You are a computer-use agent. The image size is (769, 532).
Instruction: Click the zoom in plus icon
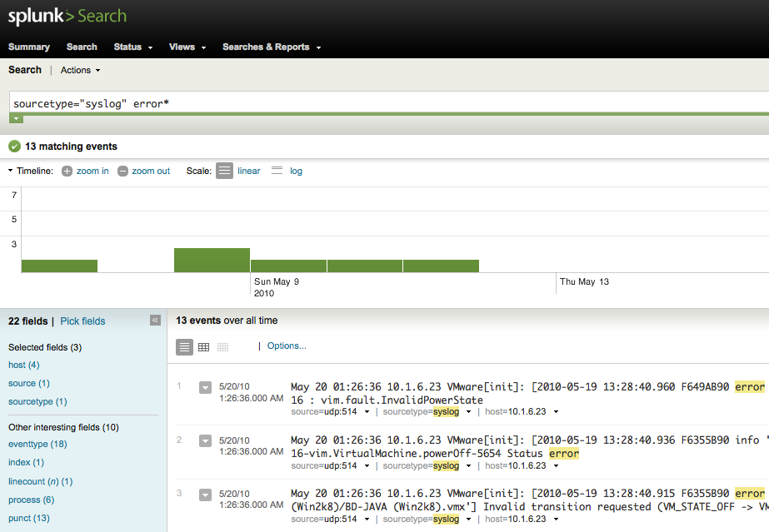pos(67,171)
